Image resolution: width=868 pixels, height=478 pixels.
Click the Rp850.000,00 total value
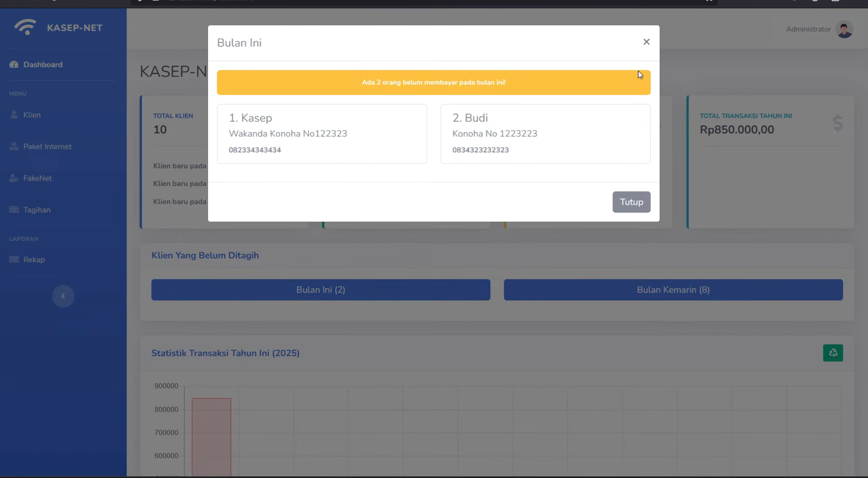point(737,130)
